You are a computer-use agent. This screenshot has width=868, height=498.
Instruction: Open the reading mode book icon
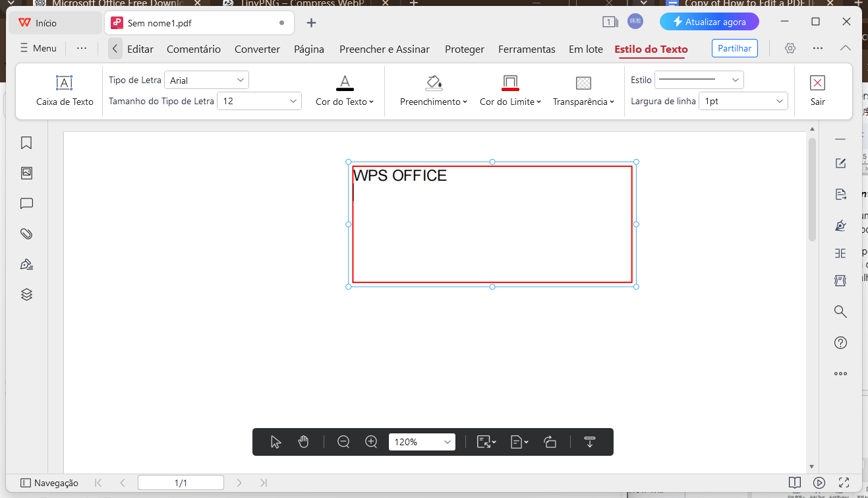(795, 483)
